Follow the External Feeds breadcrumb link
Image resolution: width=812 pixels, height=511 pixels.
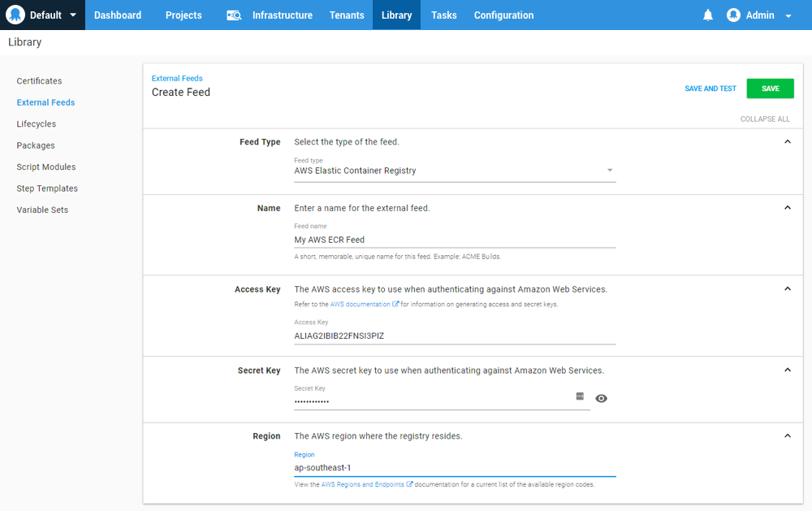pos(177,78)
